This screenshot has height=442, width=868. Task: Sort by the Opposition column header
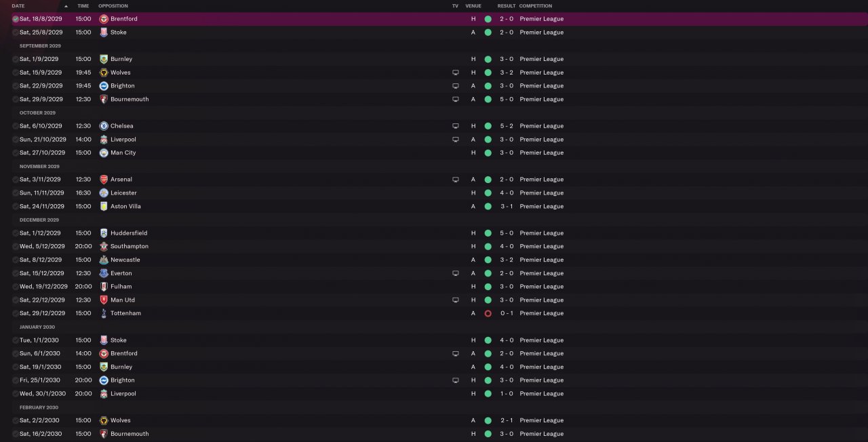113,6
